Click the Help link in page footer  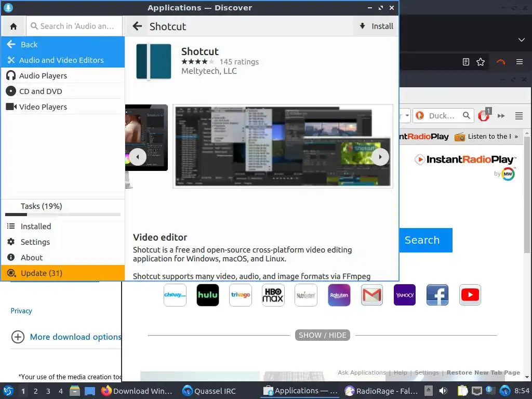[401, 373]
